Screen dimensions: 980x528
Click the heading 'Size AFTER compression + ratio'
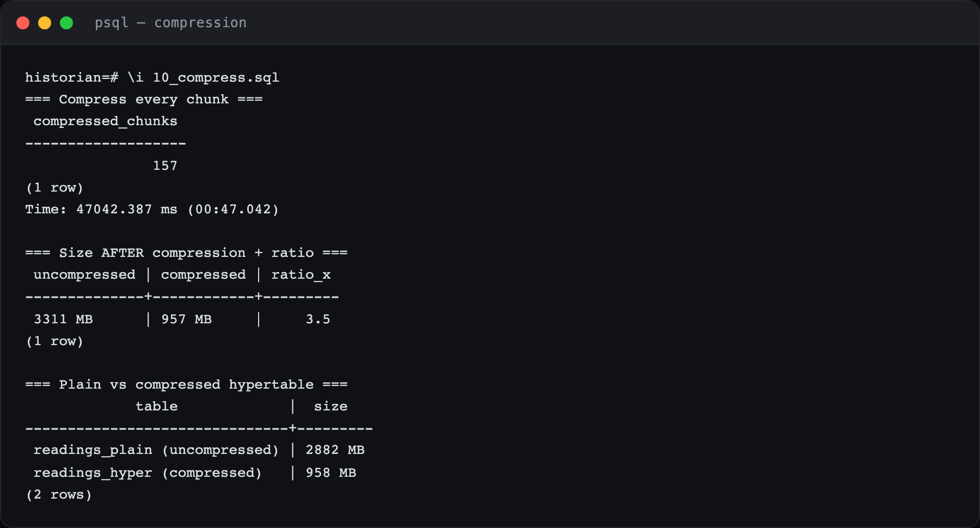(186, 253)
